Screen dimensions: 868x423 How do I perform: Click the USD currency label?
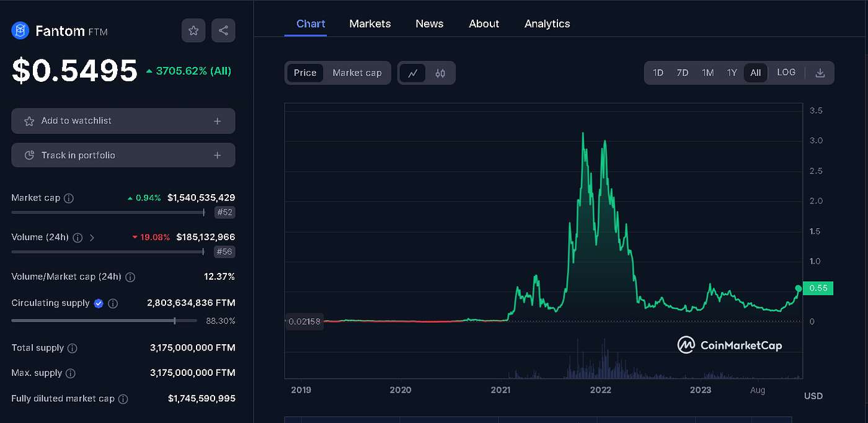pyautogui.click(x=813, y=396)
